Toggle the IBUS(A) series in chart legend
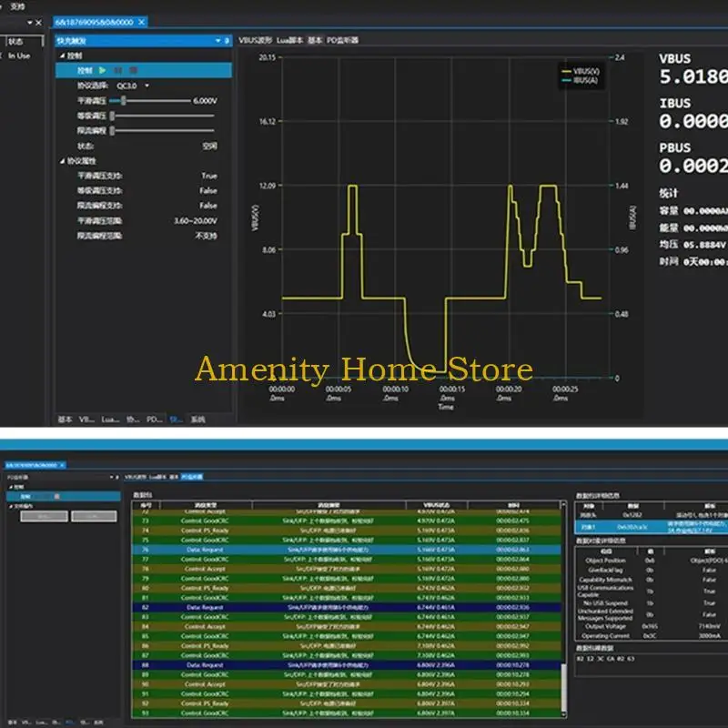The image size is (728, 728). 580,80
